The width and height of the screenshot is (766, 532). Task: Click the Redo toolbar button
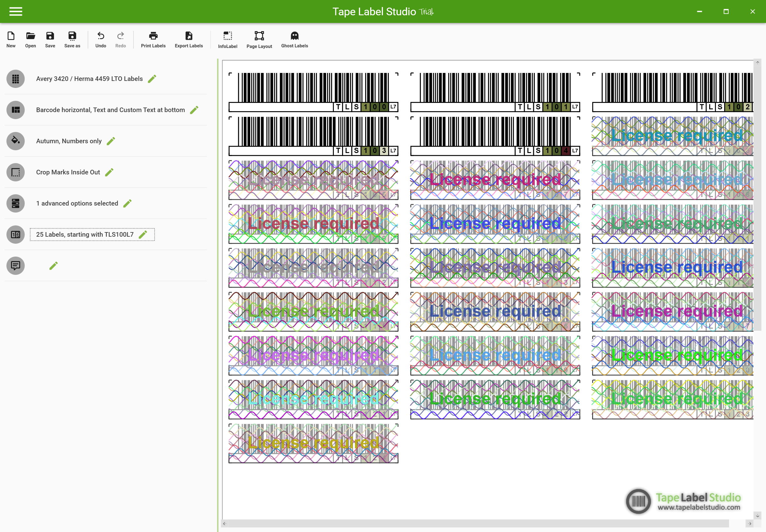coord(121,40)
